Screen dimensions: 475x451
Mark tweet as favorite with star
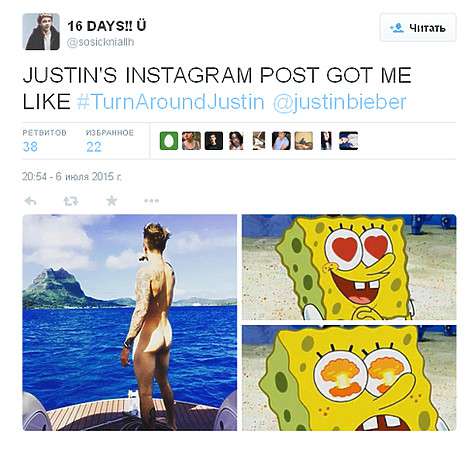coord(112,201)
